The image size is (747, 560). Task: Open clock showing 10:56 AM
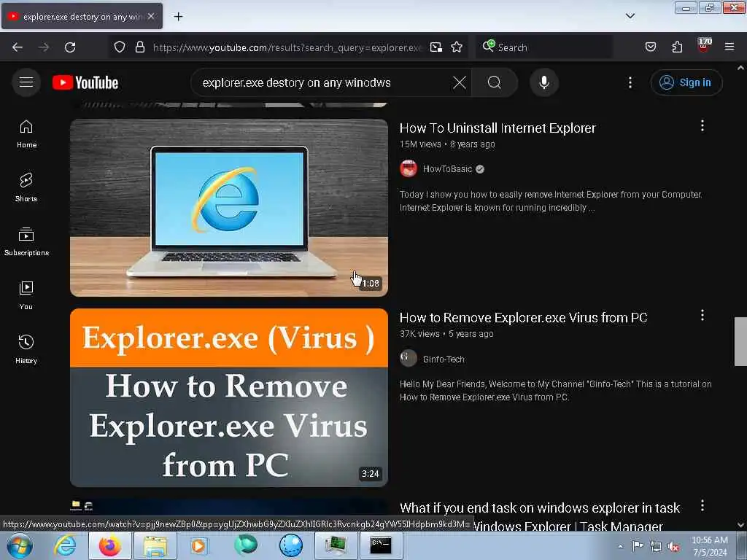coord(709,546)
